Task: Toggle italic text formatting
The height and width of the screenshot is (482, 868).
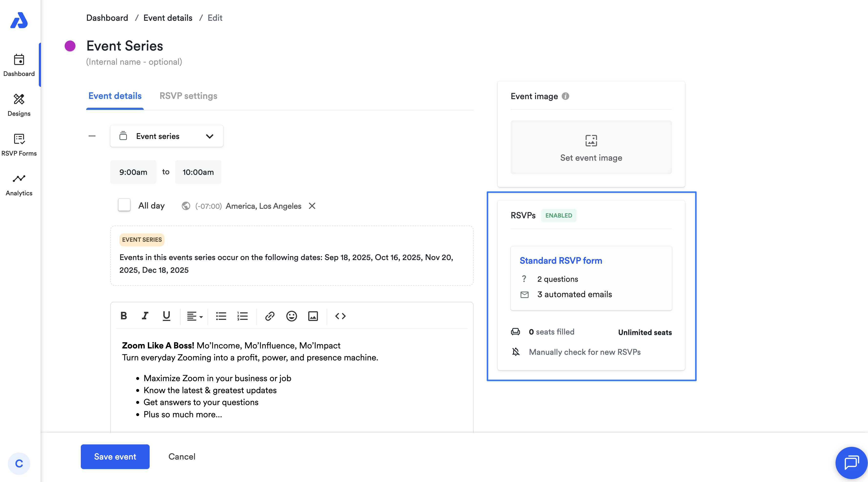Action: pyautogui.click(x=145, y=316)
